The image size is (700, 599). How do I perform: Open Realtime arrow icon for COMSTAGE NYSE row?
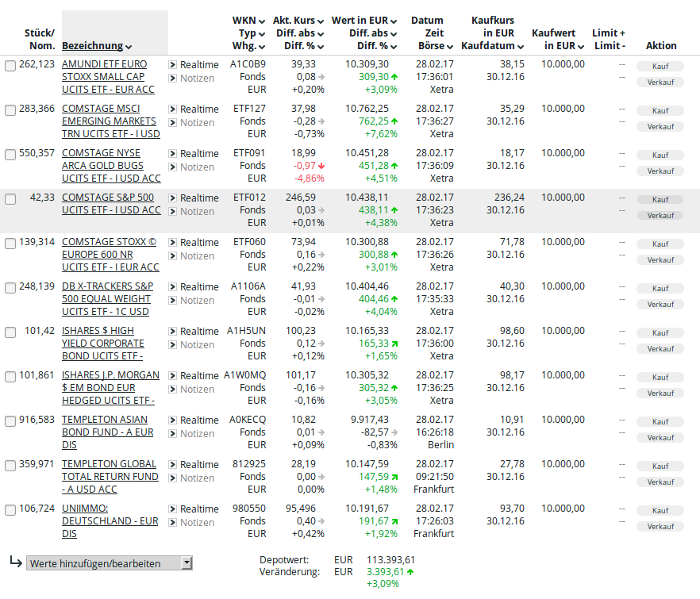click(172, 154)
